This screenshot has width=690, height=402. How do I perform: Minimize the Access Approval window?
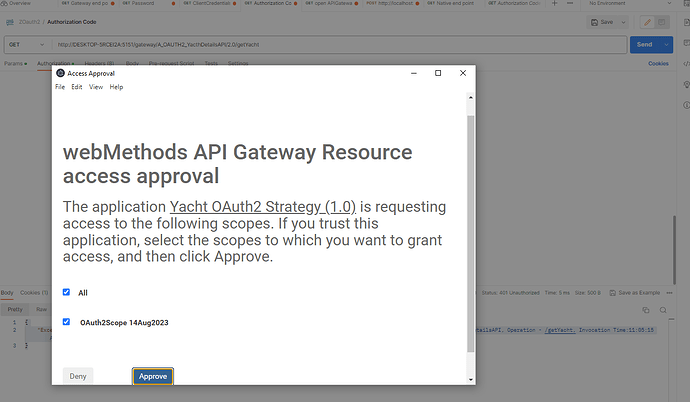pos(414,73)
